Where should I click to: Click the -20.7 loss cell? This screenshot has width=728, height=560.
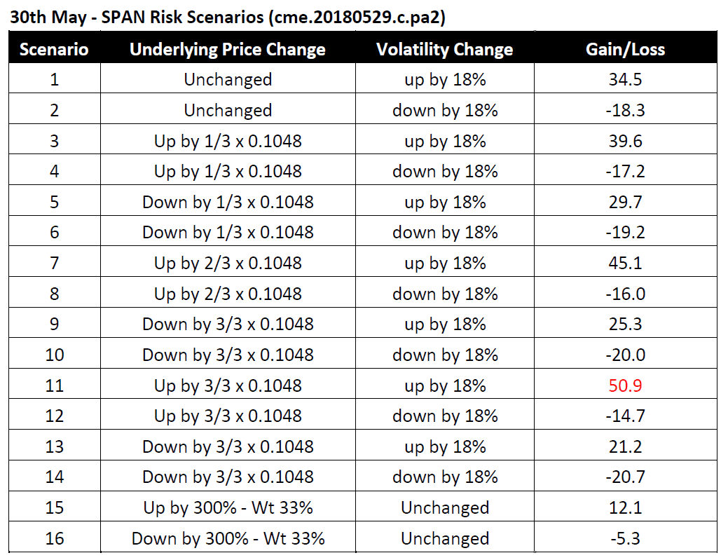click(625, 477)
